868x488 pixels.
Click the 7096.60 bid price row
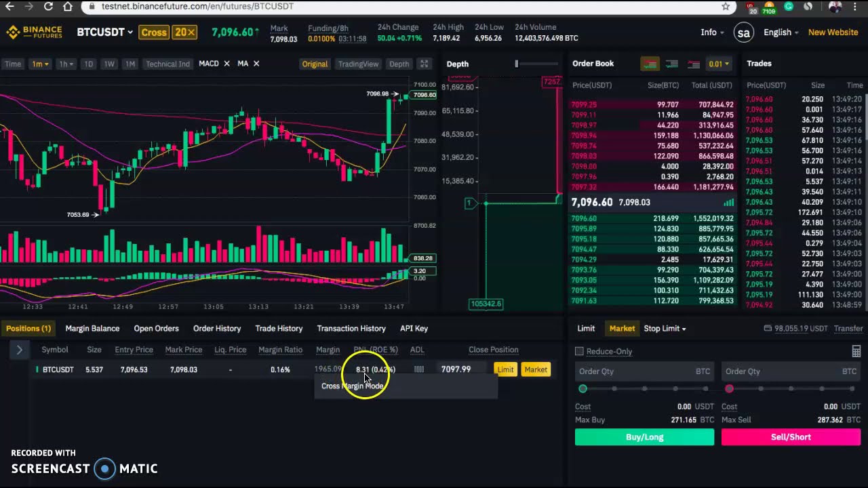click(652, 218)
